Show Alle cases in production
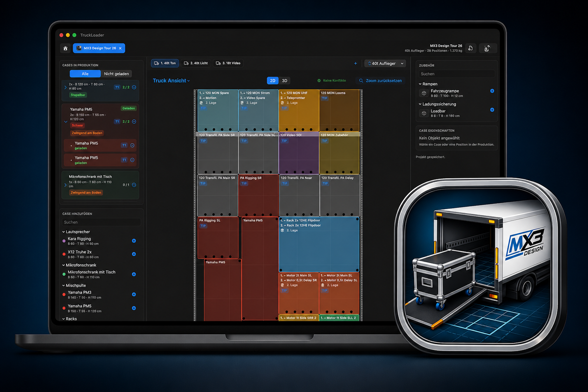Viewport: 588px width, 392px height. pos(85,73)
